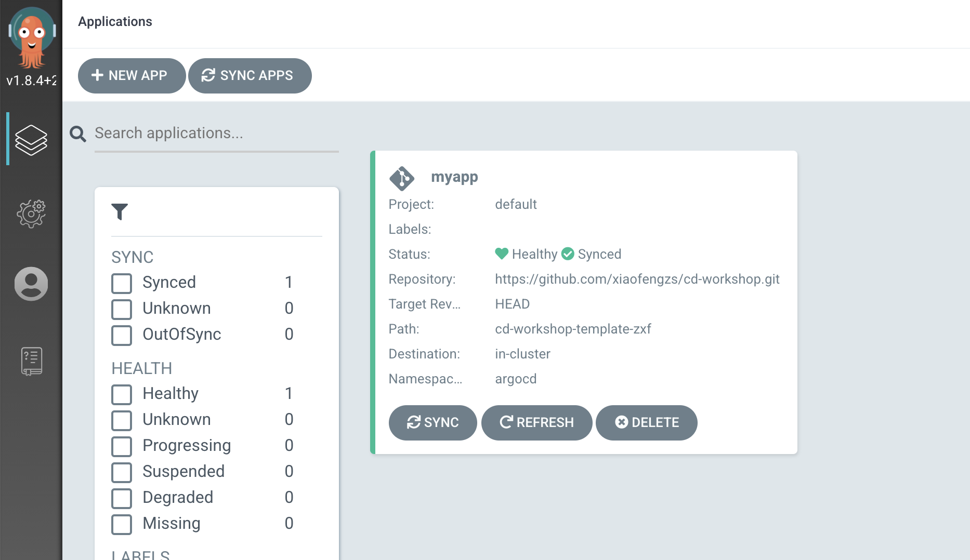Click the namespace value argocd

[x=516, y=379]
